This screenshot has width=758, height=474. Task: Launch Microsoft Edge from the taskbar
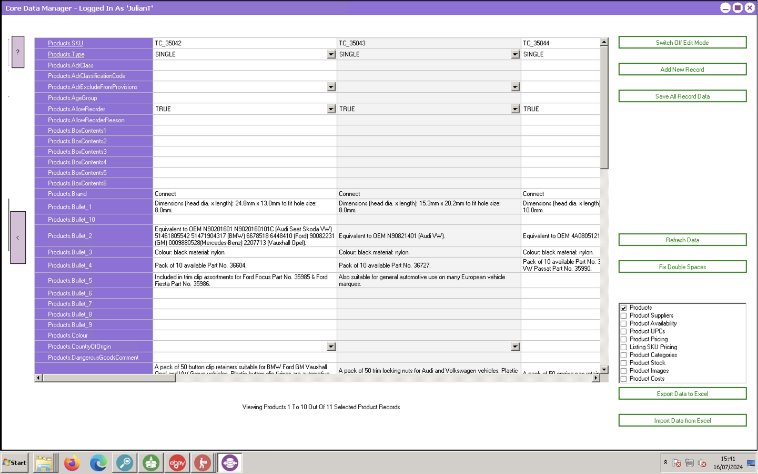(x=98, y=463)
